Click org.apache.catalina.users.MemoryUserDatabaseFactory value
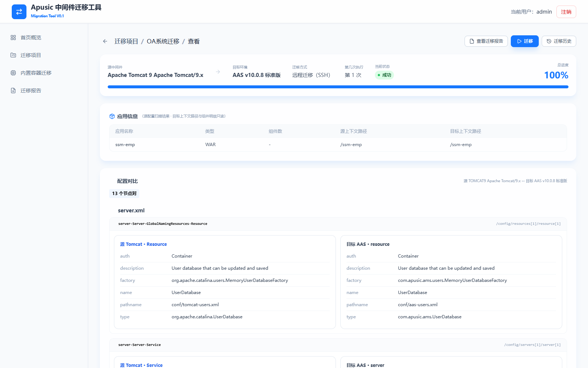 coord(230,280)
